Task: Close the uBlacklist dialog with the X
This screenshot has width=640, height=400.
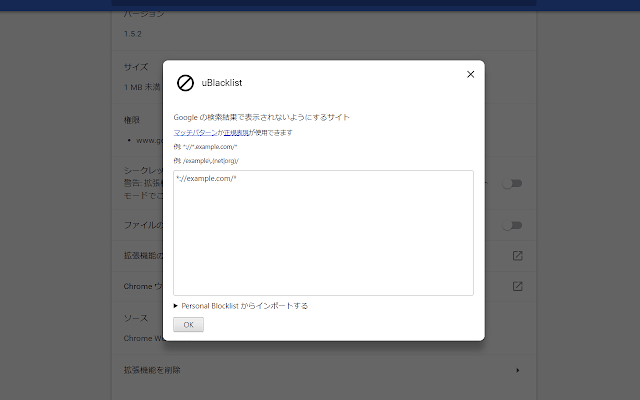Action: pos(471,74)
